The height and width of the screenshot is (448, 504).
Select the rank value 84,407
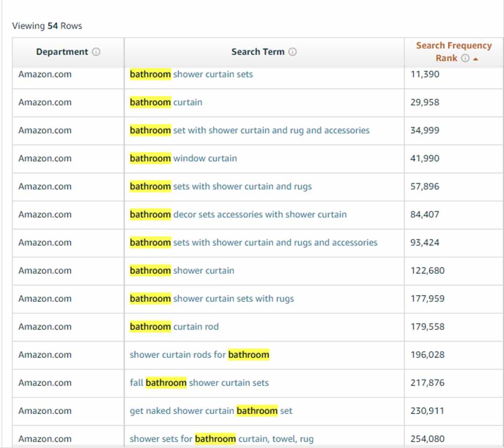click(425, 214)
